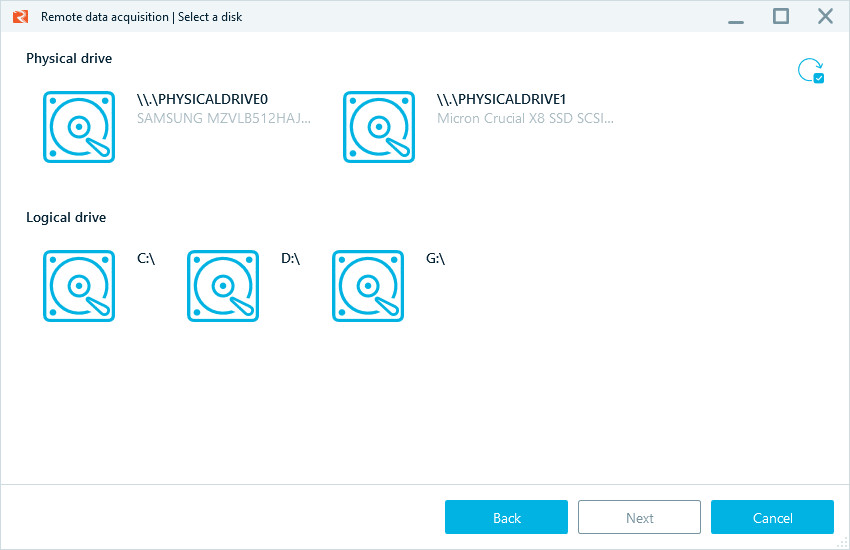Choose the G:\ logical drive icon
This screenshot has height=550, width=850.
tap(368, 286)
